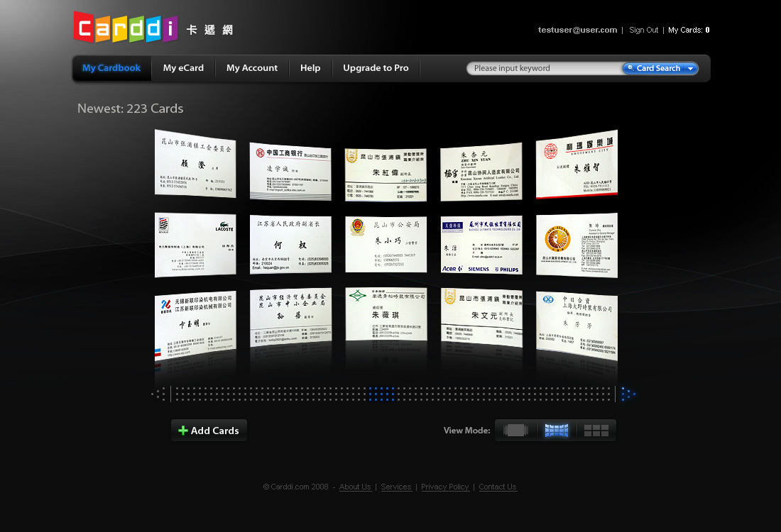Select the curved wall view mode
Screen dimensions: 781x532
click(x=557, y=430)
